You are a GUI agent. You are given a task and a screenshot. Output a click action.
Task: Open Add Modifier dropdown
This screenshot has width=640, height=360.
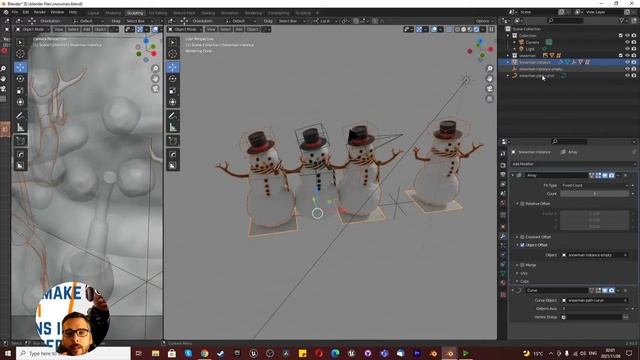(x=572, y=164)
